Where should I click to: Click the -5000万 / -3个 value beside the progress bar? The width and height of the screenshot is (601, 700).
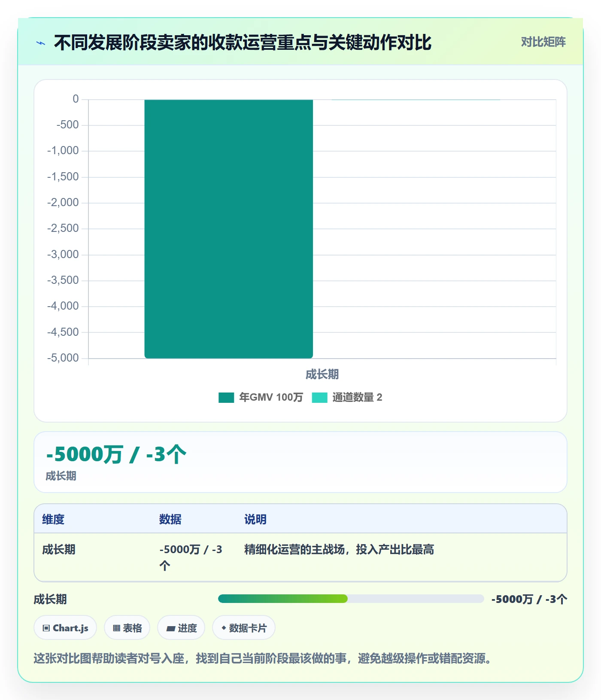(529, 599)
